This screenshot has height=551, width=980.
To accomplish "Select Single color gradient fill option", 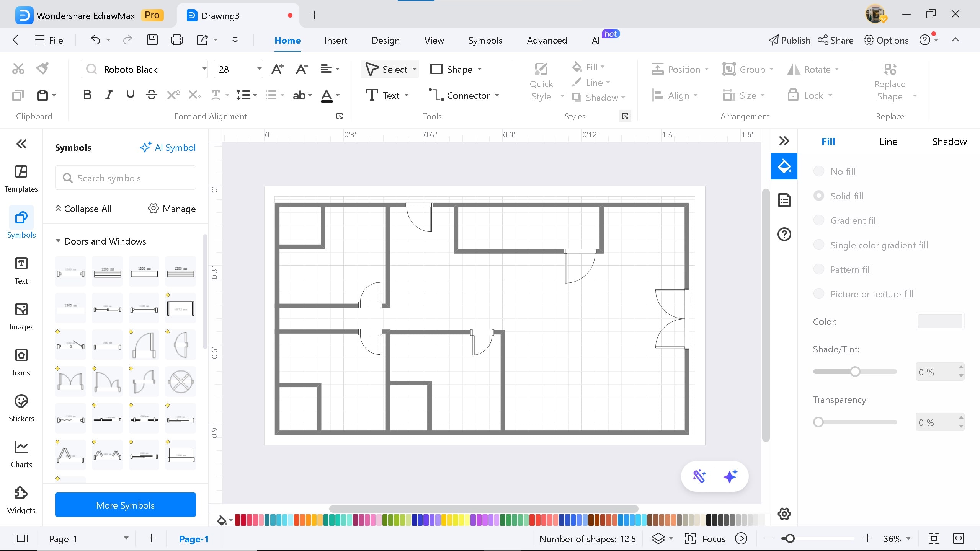I will pos(818,245).
